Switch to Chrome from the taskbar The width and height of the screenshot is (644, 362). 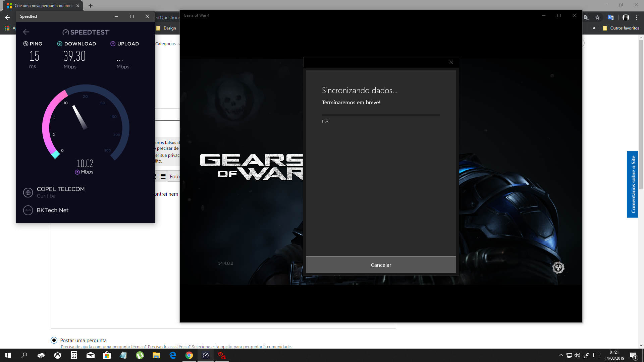click(189, 355)
